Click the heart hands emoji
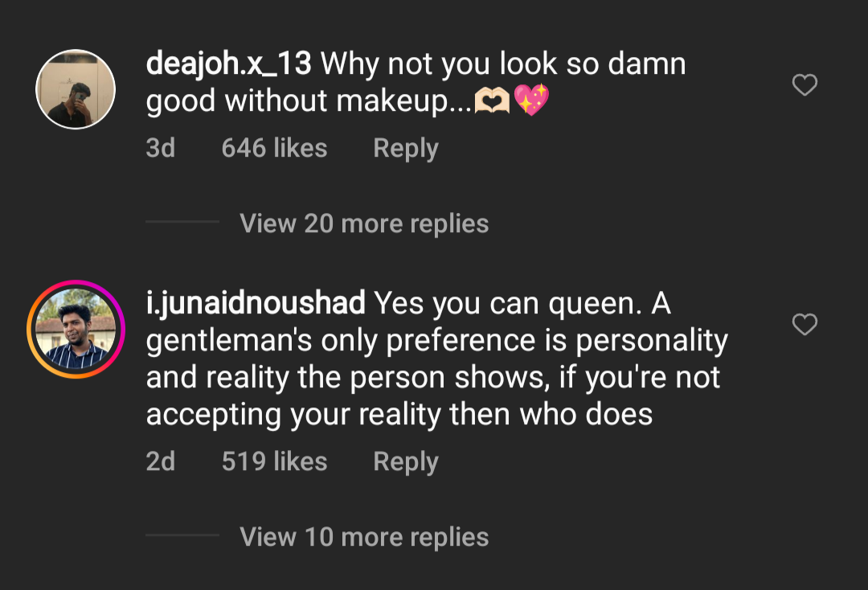The height and width of the screenshot is (590, 868). (492, 100)
